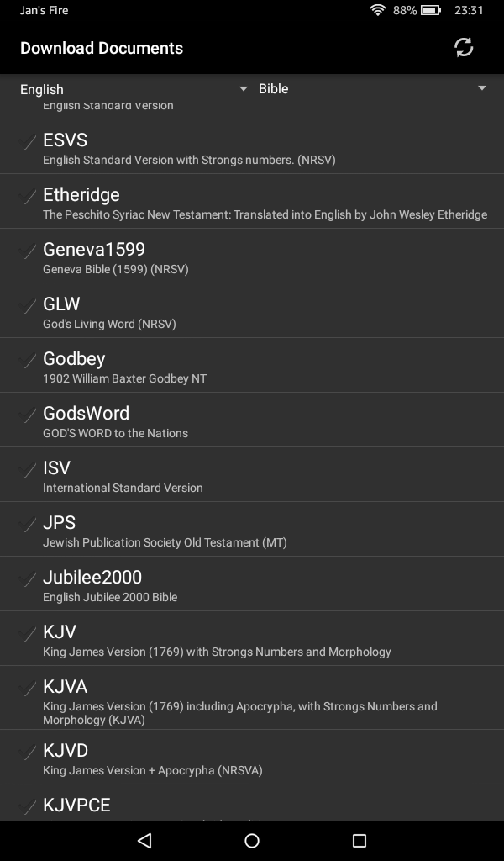Open the recent apps square icon
504x861 pixels.
(360, 840)
